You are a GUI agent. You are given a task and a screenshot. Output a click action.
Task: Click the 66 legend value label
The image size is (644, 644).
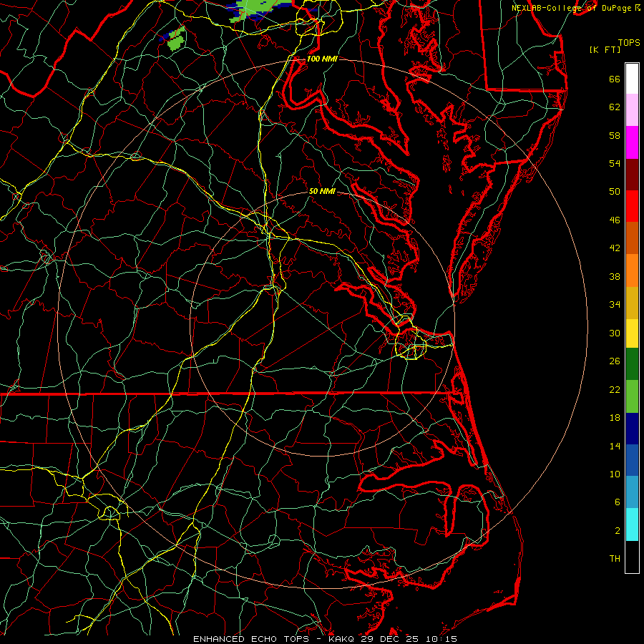click(x=615, y=79)
